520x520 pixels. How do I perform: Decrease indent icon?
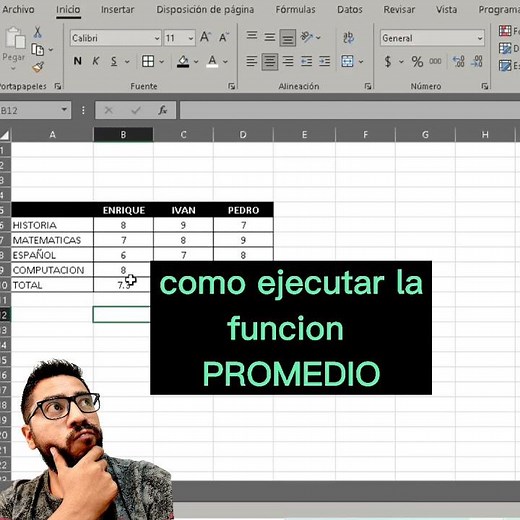click(306, 61)
